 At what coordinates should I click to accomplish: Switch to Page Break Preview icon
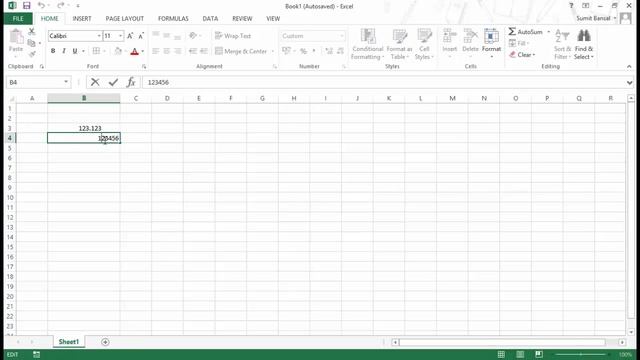point(539,354)
